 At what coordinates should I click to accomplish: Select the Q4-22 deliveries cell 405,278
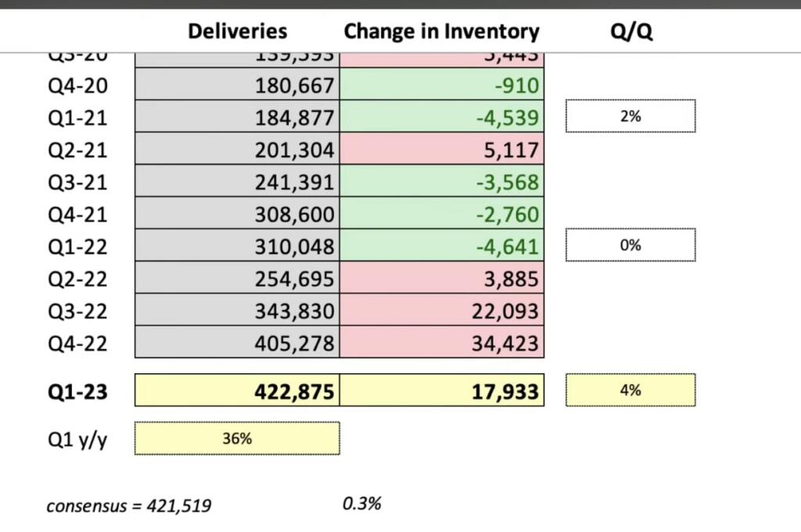tap(238, 343)
